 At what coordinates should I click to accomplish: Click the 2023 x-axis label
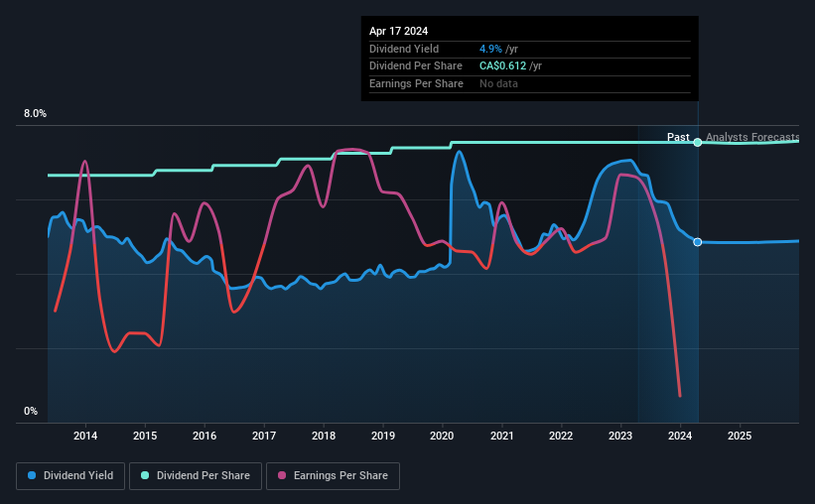pyautogui.click(x=620, y=436)
